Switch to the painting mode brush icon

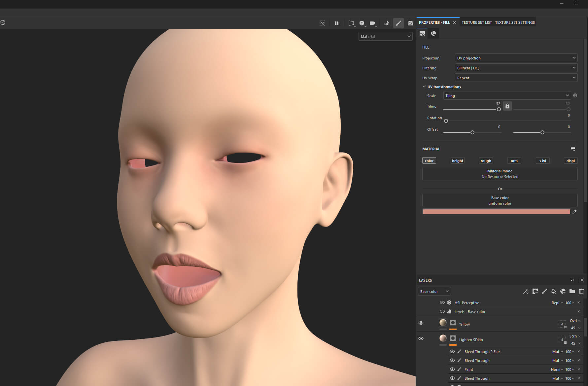[398, 23]
